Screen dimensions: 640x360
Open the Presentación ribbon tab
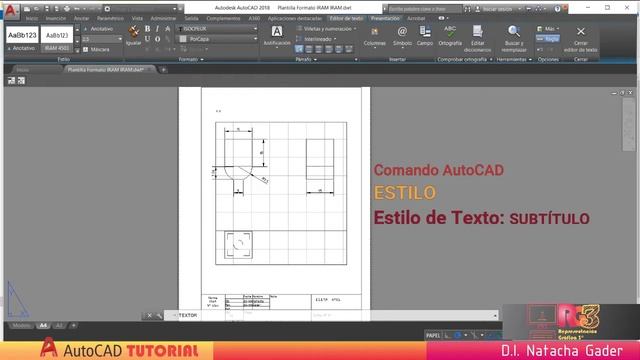[385, 18]
